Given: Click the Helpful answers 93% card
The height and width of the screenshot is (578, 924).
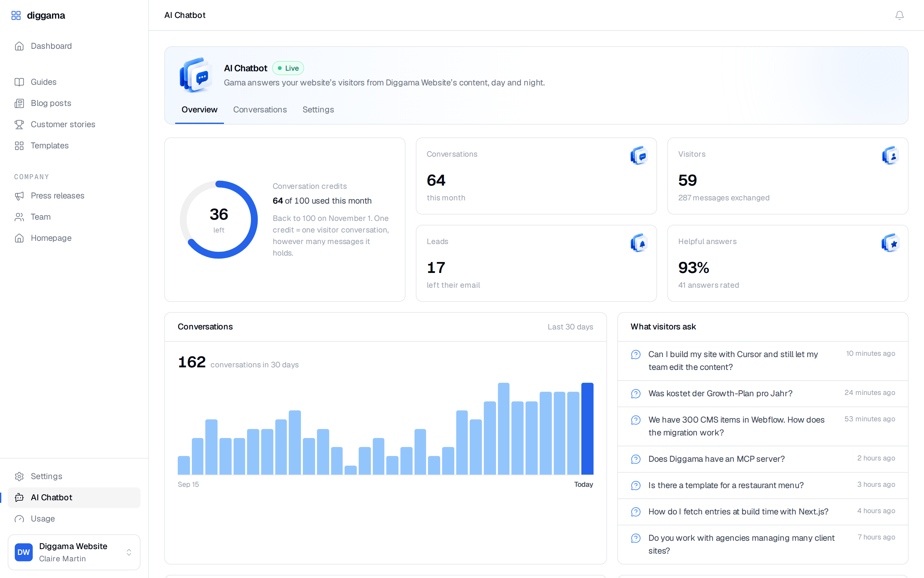Looking at the screenshot, I should pyautogui.click(x=787, y=263).
